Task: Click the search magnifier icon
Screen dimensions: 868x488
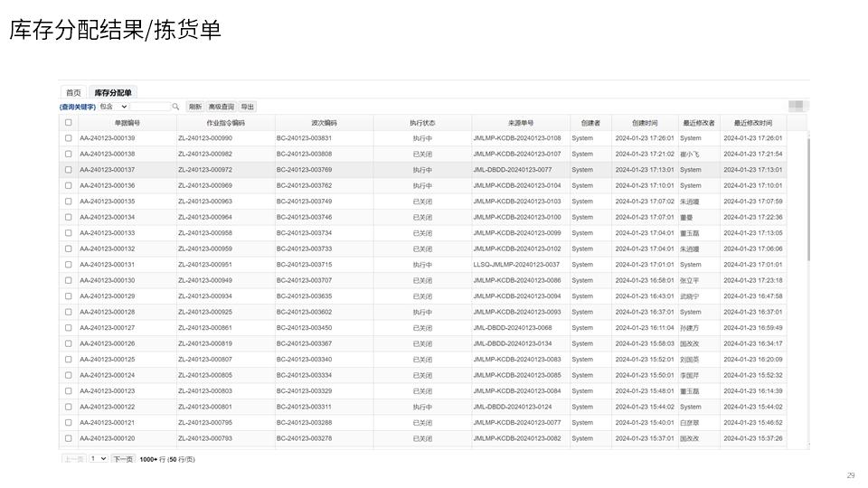Action: coord(176,107)
